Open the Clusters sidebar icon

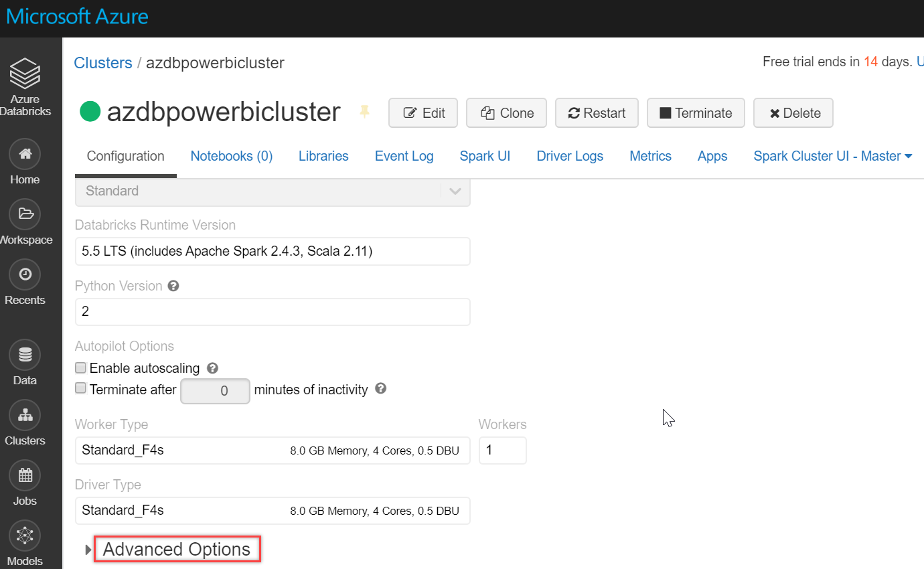click(25, 415)
